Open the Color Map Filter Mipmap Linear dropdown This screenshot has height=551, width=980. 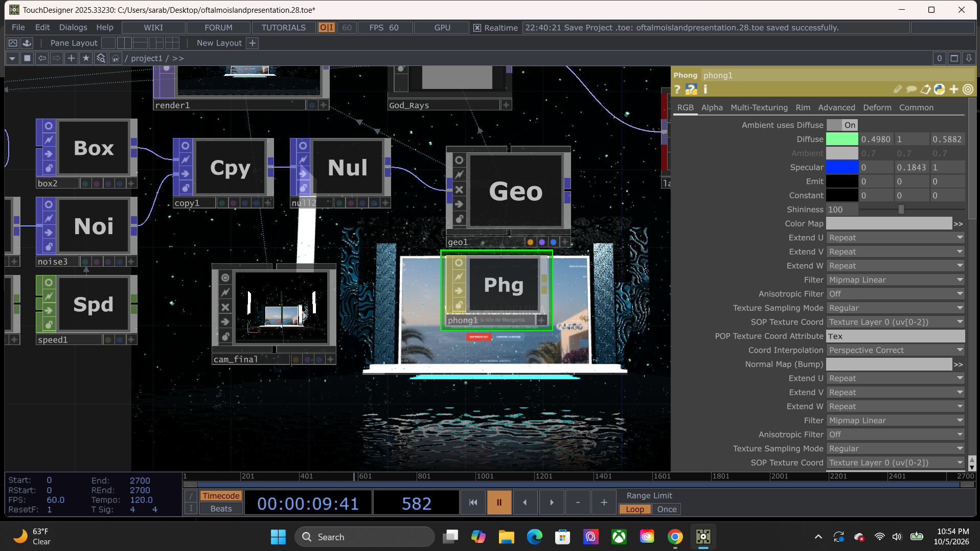pyautogui.click(x=895, y=280)
